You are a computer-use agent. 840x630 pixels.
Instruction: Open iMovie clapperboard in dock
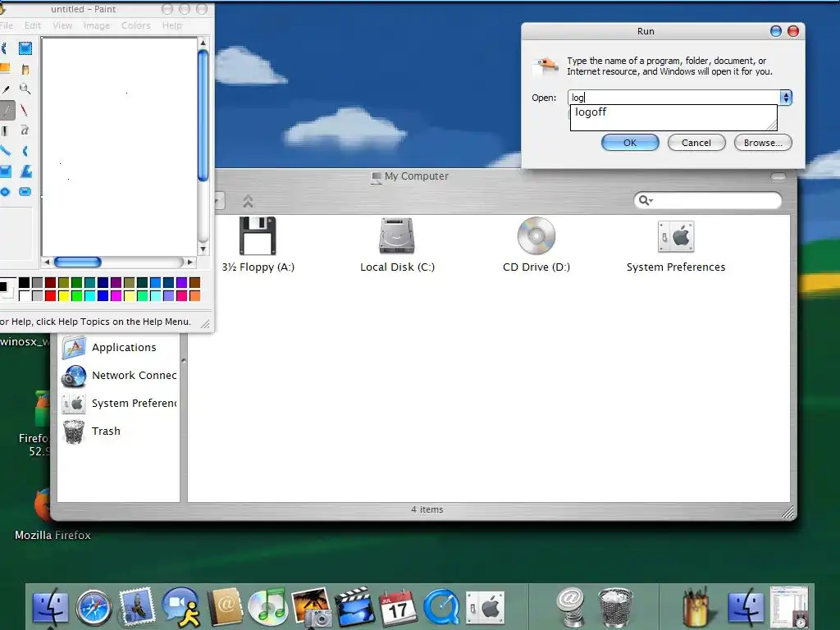point(354,607)
